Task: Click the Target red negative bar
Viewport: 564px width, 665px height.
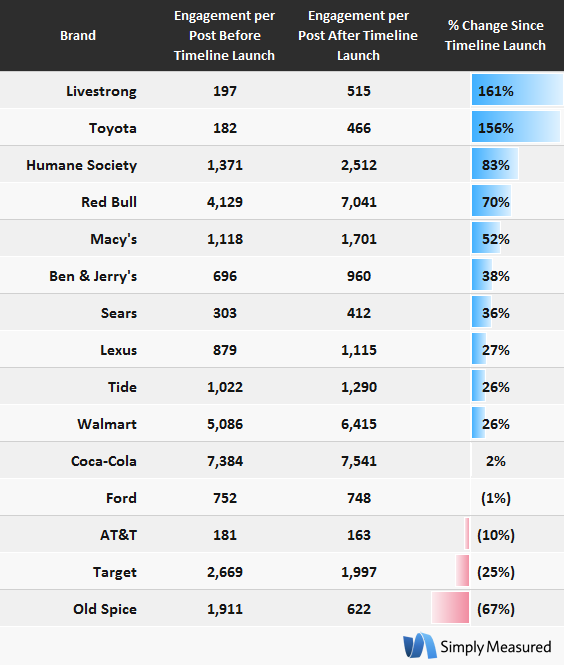Action: pos(463,571)
